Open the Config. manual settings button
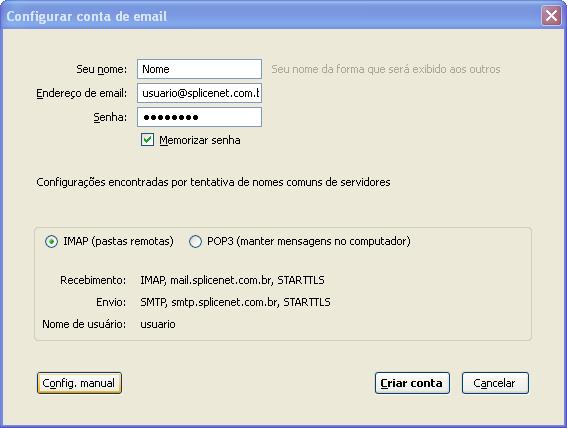The image size is (567, 428). point(79,383)
